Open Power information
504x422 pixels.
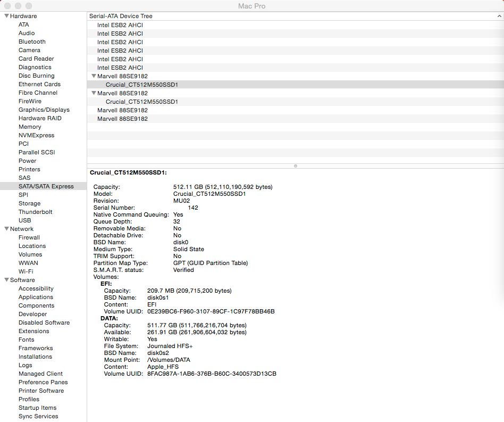(27, 161)
